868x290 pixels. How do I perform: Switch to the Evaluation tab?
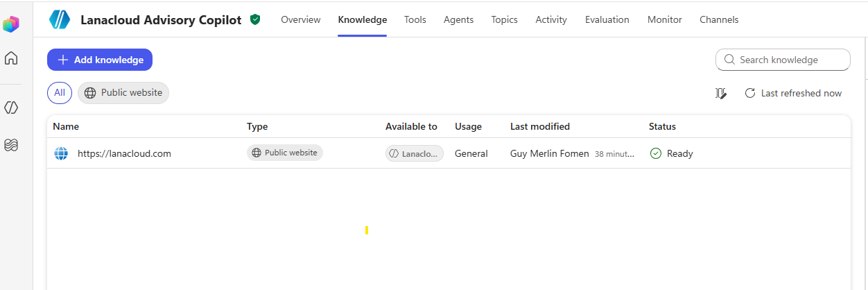coord(607,19)
